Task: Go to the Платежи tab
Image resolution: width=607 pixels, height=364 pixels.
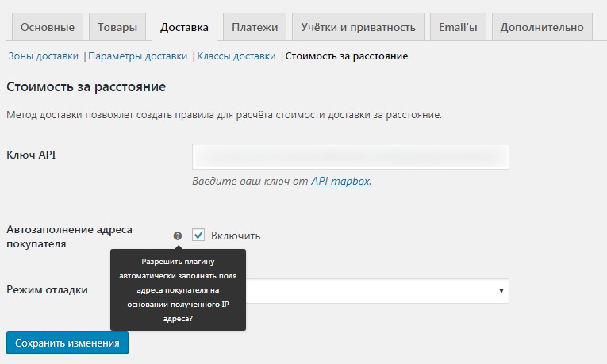Action: point(255,27)
